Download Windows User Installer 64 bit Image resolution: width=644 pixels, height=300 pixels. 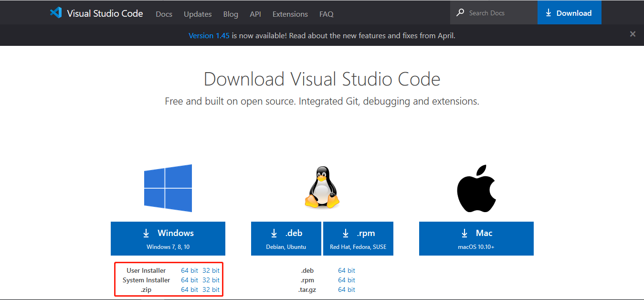pos(190,270)
